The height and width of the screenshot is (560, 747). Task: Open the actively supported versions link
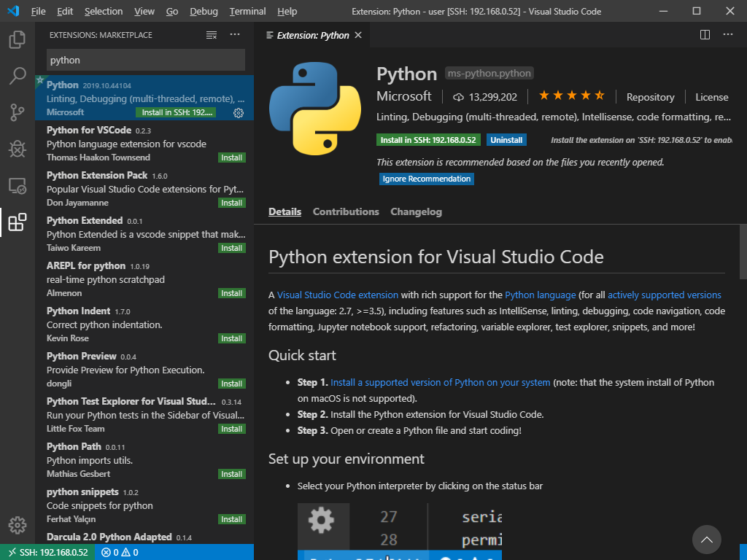pyautogui.click(x=665, y=295)
